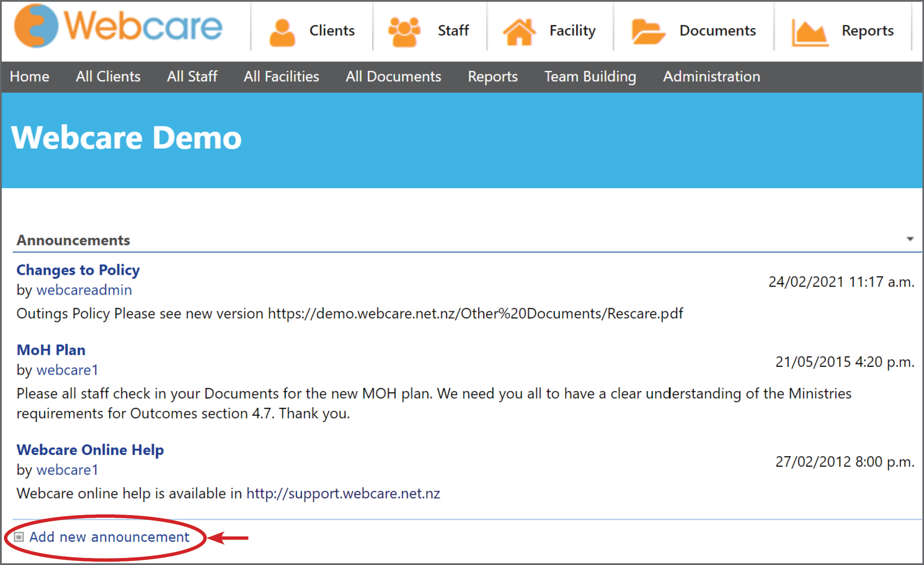This screenshot has height=565, width=924.
Task: Choose All Documents in the menu bar
Action: (x=393, y=76)
